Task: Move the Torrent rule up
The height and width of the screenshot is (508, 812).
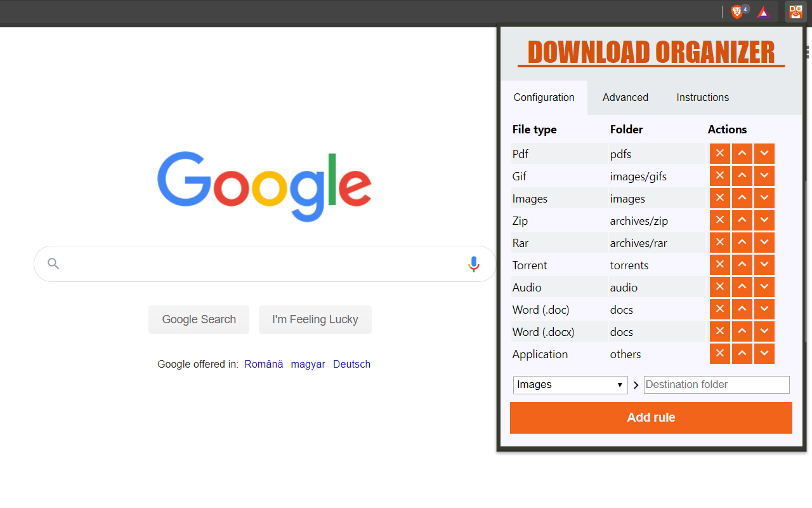Action: (x=742, y=265)
